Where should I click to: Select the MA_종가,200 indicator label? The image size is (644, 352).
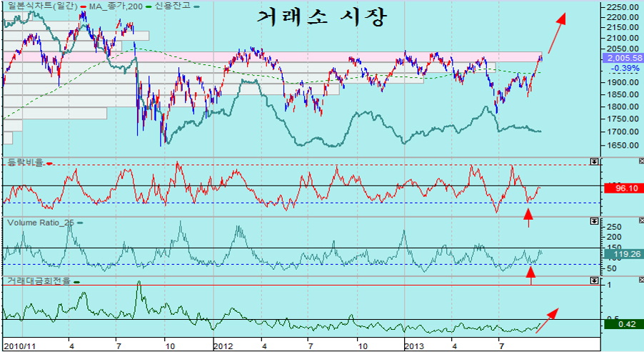118,6
